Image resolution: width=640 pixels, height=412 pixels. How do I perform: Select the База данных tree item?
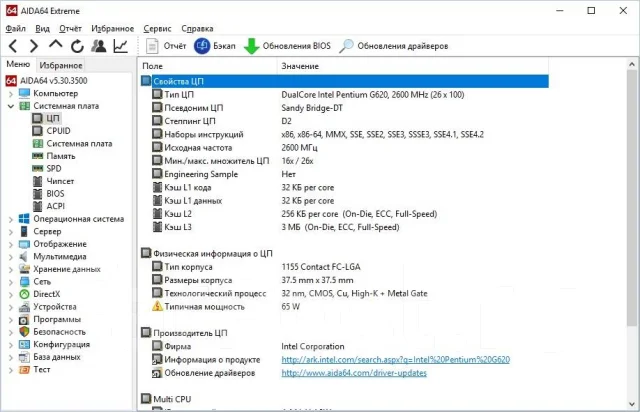pos(50,357)
